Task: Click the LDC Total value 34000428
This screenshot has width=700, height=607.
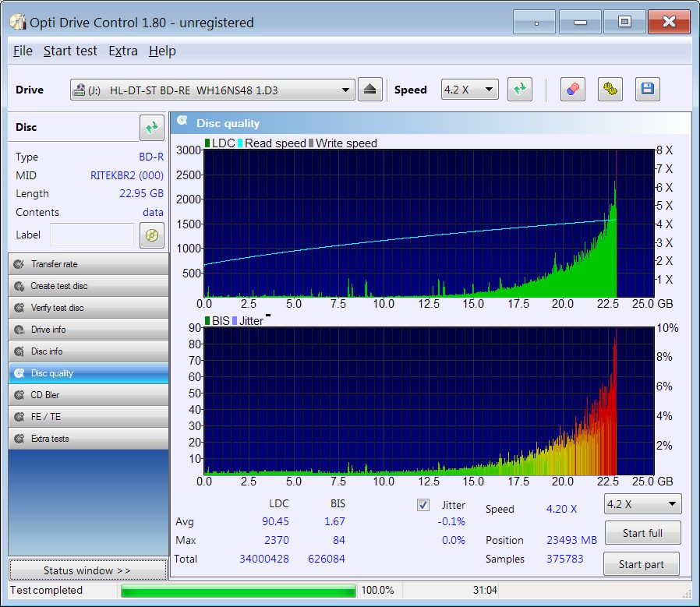Action: click(263, 559)
